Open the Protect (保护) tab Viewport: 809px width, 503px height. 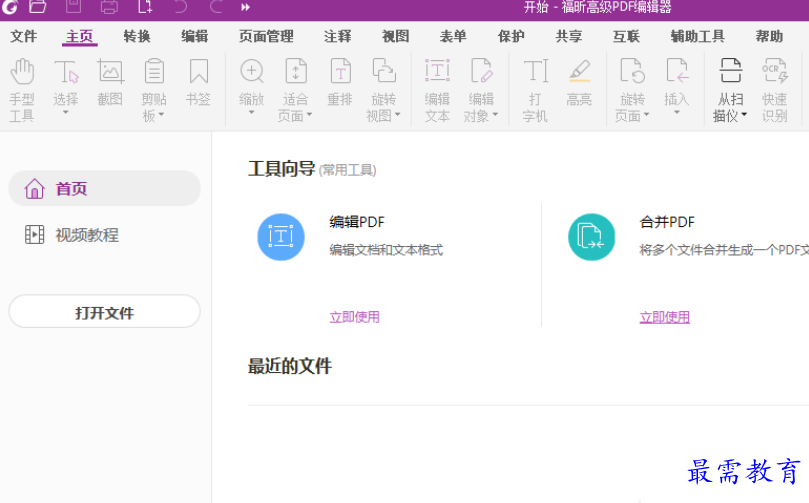click(511, 36)
